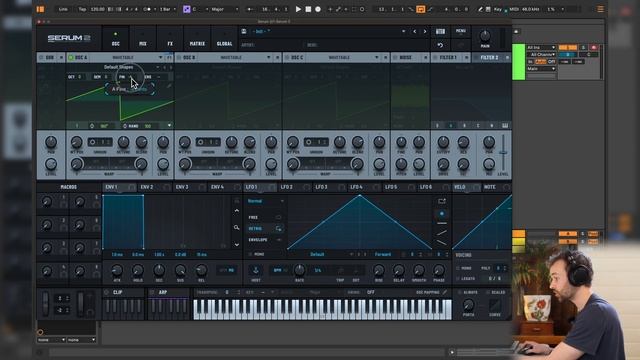Screen dimensions: 640x360
Task: Go to the next preset
Action: click(x=425, y=31)
